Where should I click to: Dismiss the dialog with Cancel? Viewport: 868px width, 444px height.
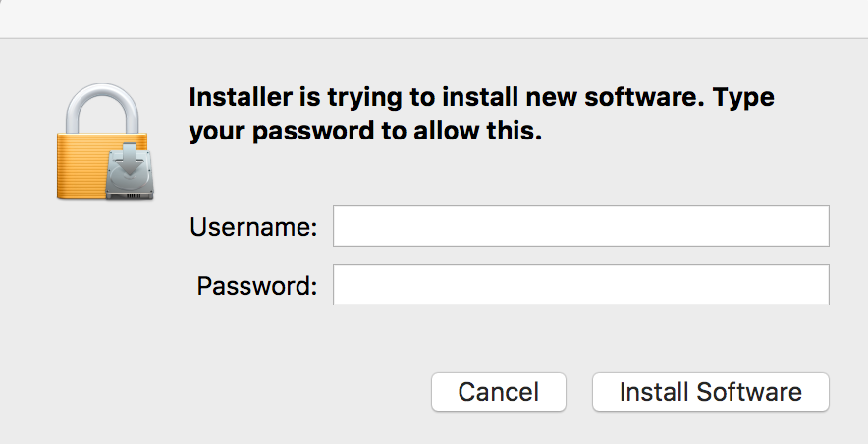coord(498,392)
